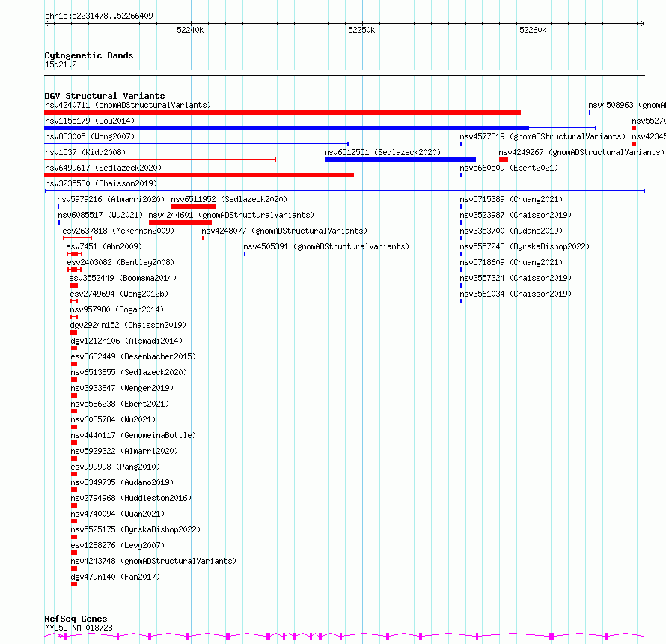Open nsv6499617 (Sedlazeck2020) variant
Screen dimensions: 666x644
coord(103,168)
